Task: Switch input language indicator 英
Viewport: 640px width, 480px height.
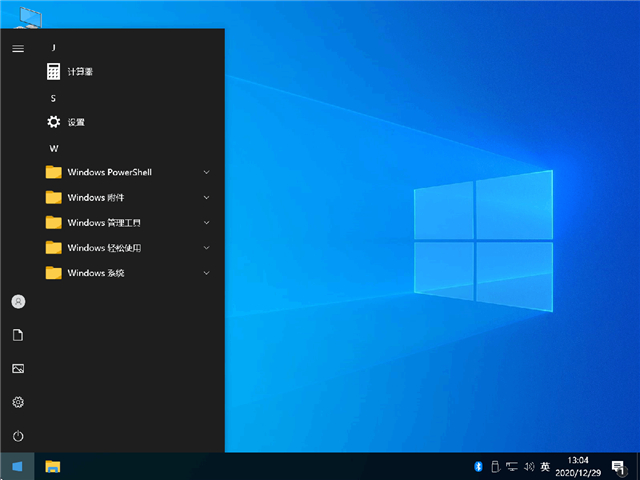Action: click(x=545, y=466)
